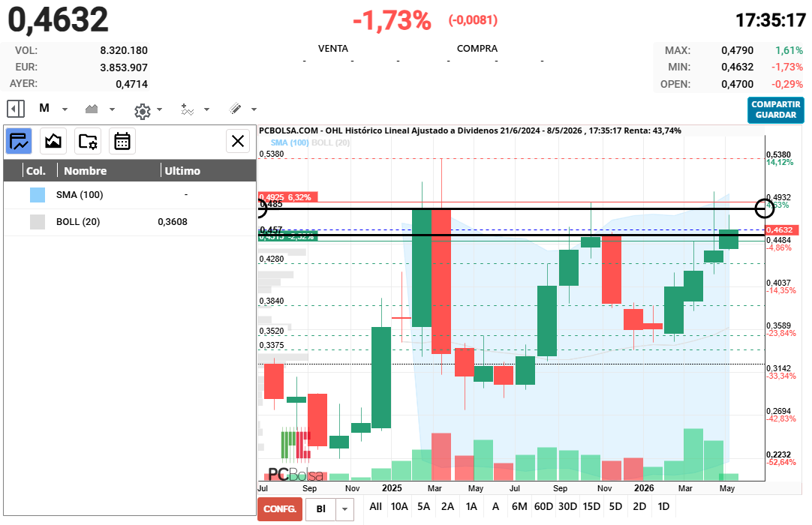Click the SMA (100) blue color swatch
The width and height of the screenshot is (812, 525).
point(38,195)
